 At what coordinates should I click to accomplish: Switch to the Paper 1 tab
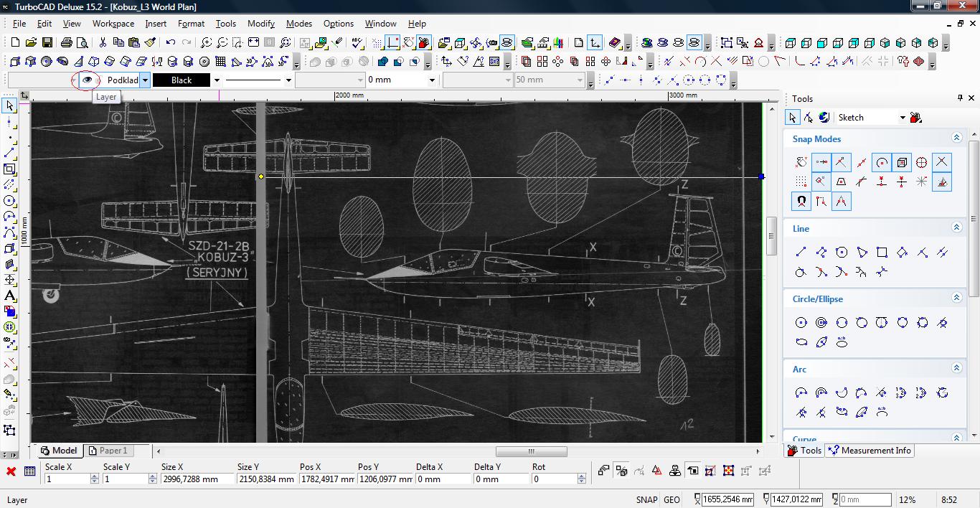point(108,451)
